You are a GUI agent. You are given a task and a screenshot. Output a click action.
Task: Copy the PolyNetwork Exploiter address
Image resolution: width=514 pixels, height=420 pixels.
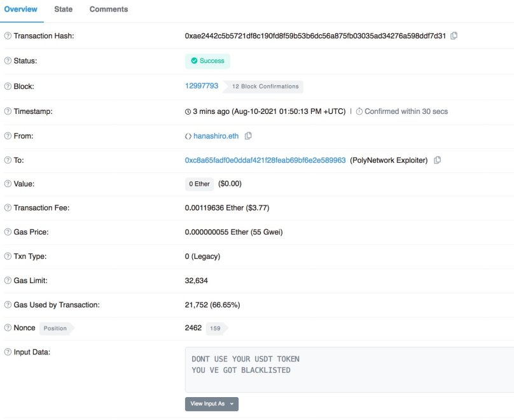(438, 160)
